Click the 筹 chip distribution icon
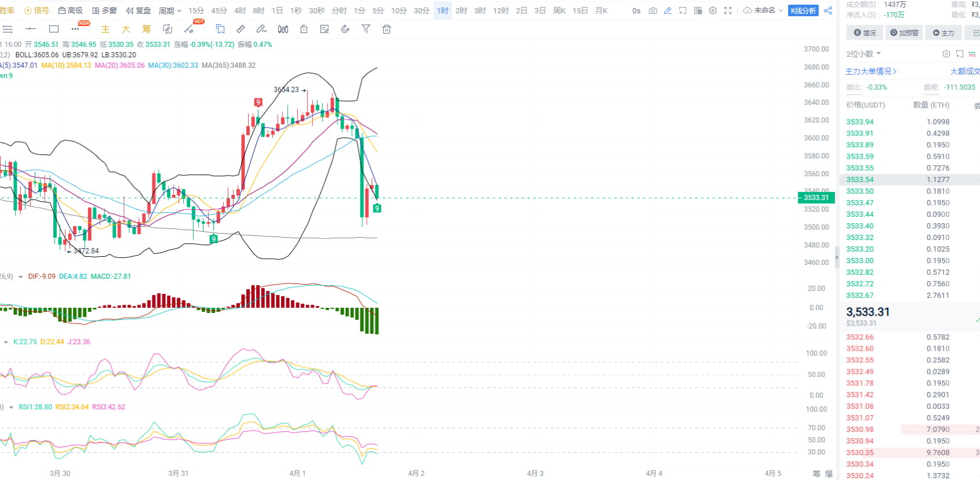980x480 pixels. 147,29
